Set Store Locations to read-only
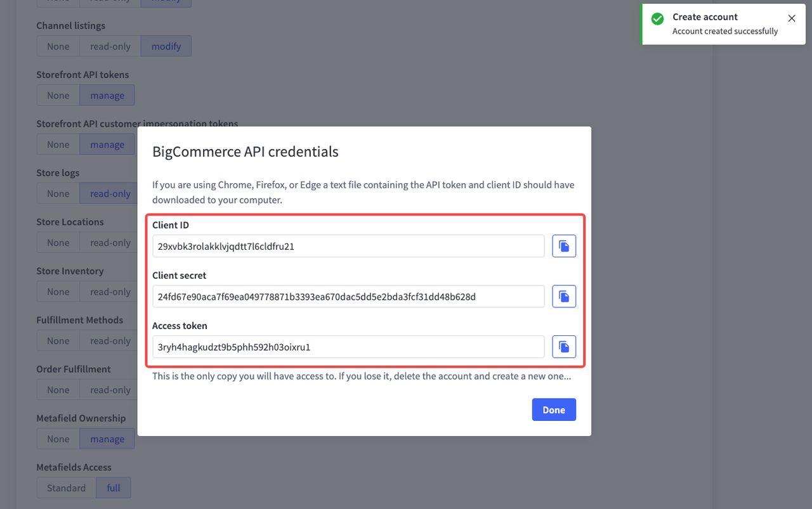This screenshot has height=509, width=812. coord(109,243)
